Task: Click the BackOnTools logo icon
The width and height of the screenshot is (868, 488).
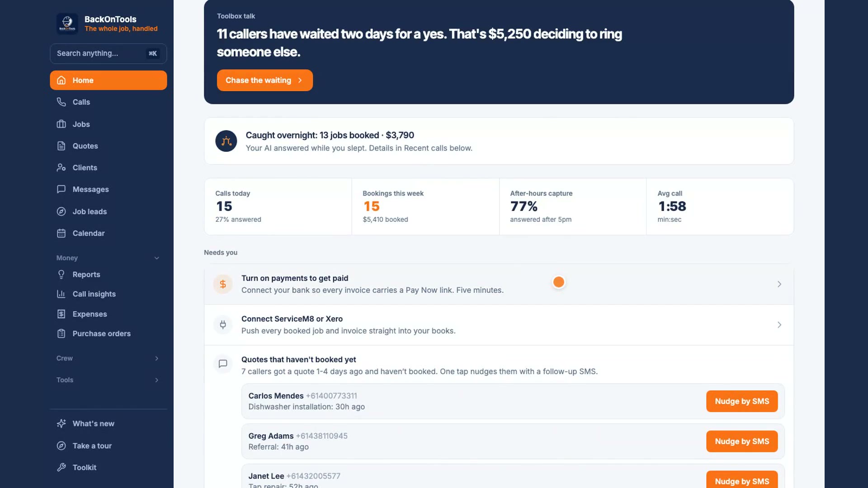Action: click(67, 23)
